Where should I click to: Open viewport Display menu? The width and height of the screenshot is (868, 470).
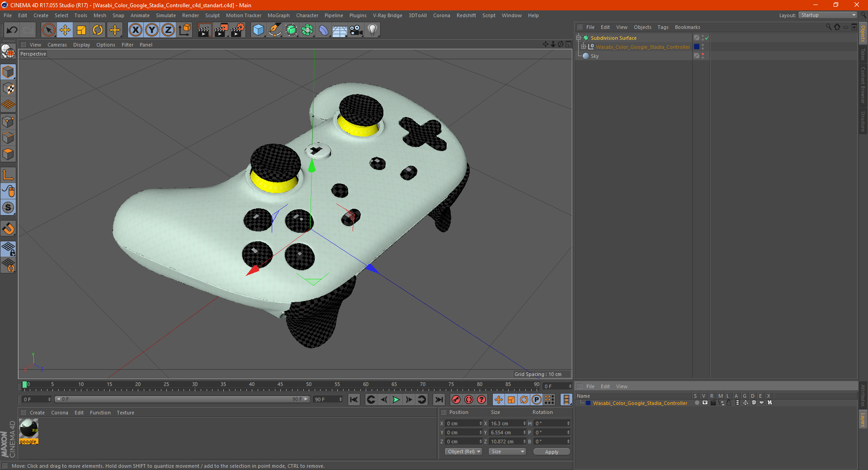coord(81,45)
